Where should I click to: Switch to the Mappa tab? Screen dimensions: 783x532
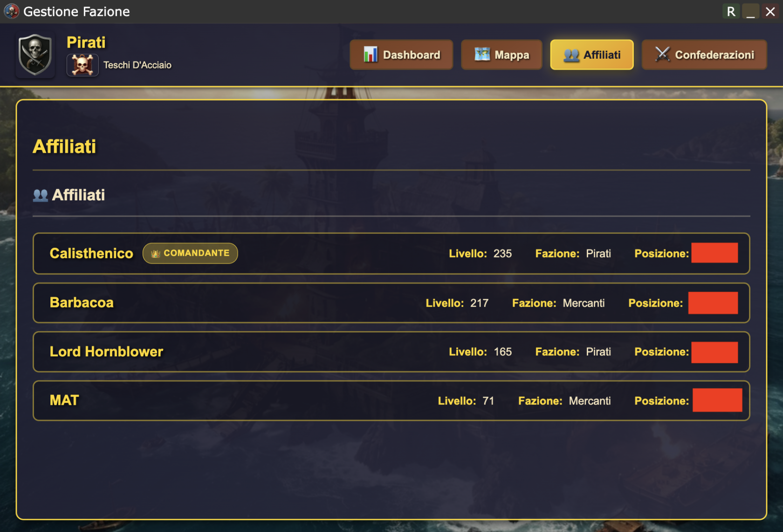tap(501, 55)
